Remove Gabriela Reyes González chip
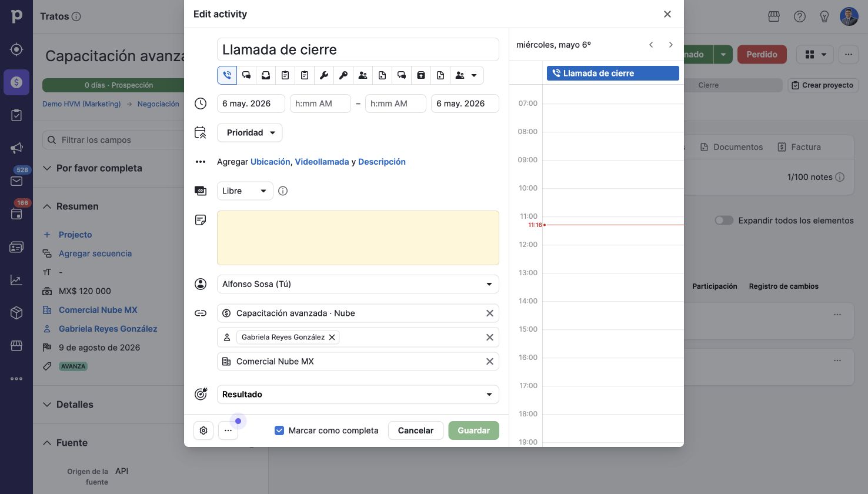 (x=332, y=337)
